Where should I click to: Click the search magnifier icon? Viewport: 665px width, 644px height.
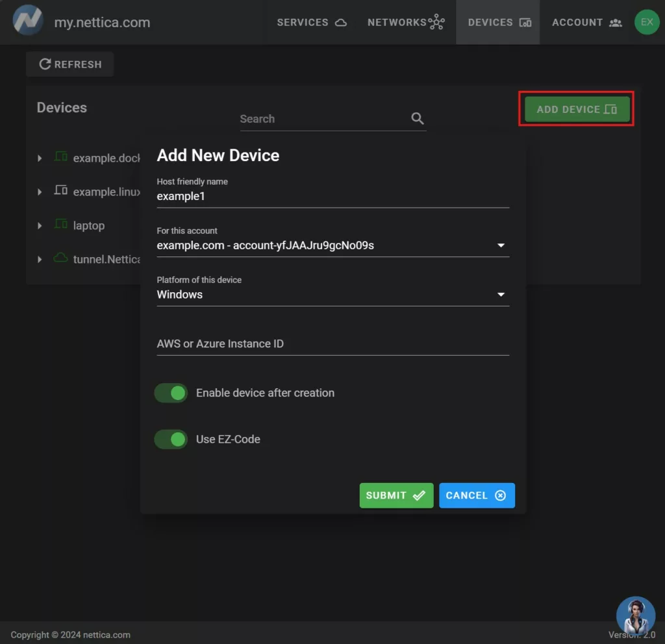(x=418, y=119)
